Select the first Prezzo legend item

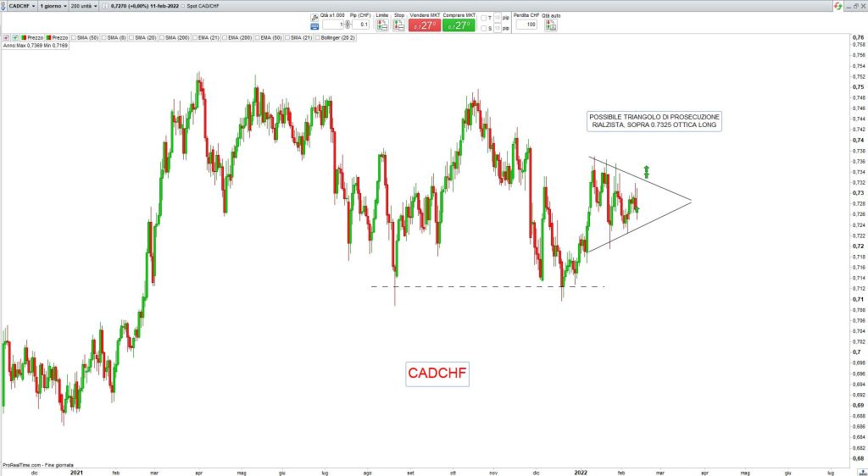coord(32,37)
